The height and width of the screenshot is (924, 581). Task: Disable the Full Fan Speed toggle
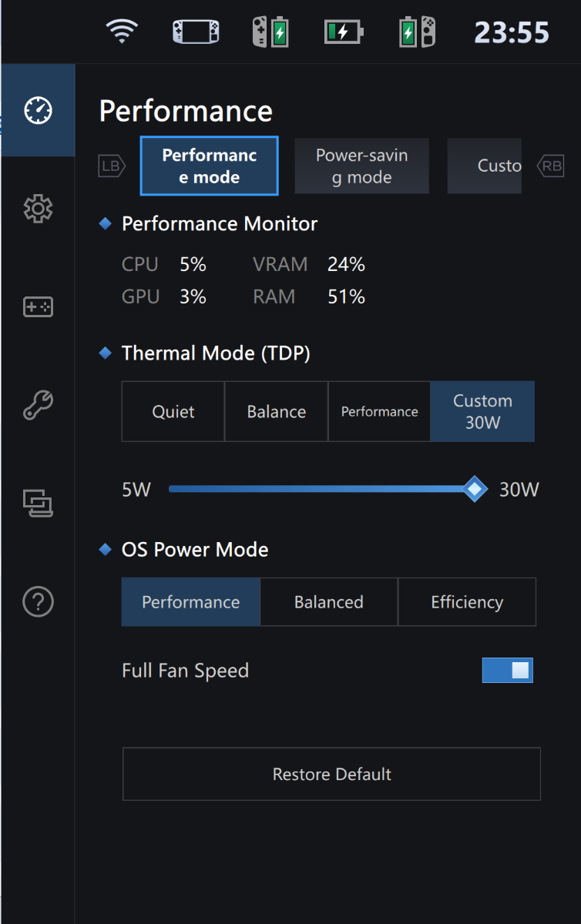[x=507, y=670]
